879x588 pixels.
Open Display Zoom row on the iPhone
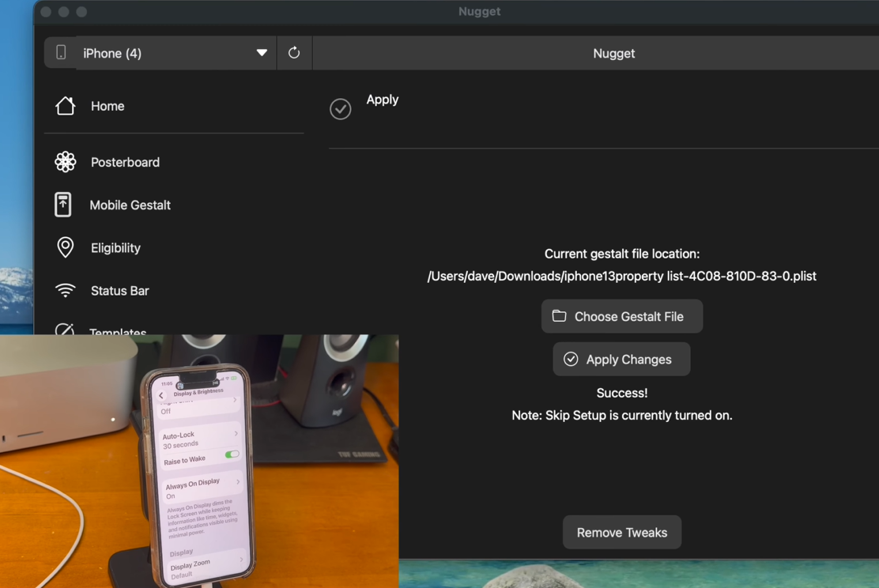[x=207, y=567]
